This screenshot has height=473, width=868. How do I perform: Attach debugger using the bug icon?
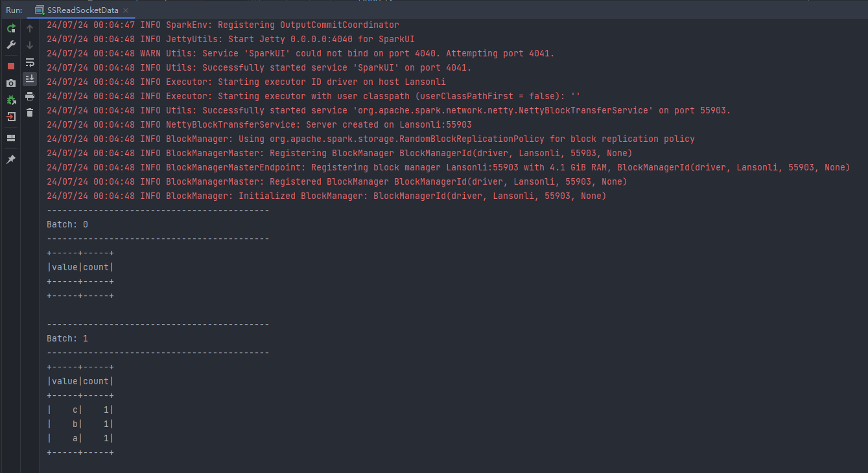click(x=11, y=100)
